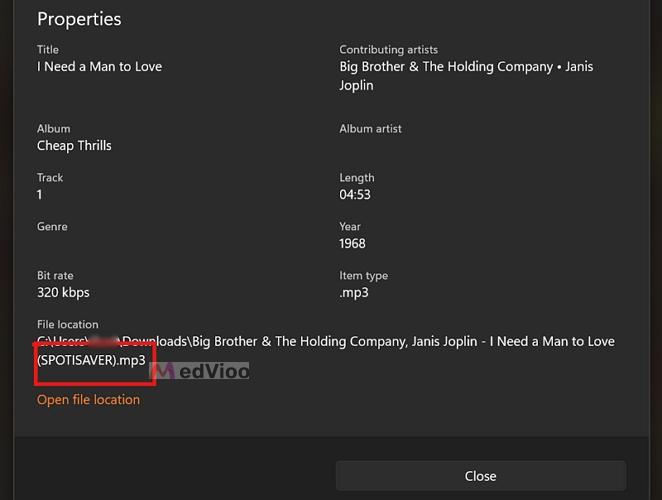
Task: Click the item type value '.mp3'
Action: click(354, 292)
